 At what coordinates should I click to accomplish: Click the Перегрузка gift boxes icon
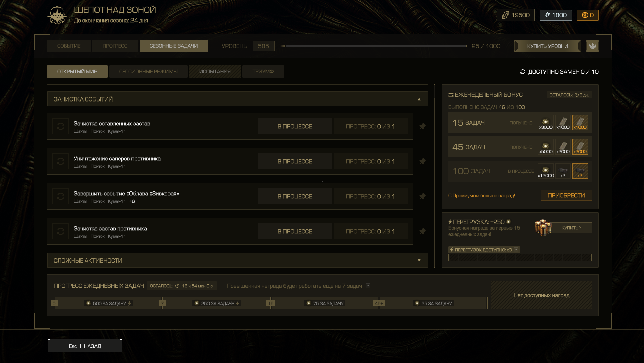pos(543,228)
